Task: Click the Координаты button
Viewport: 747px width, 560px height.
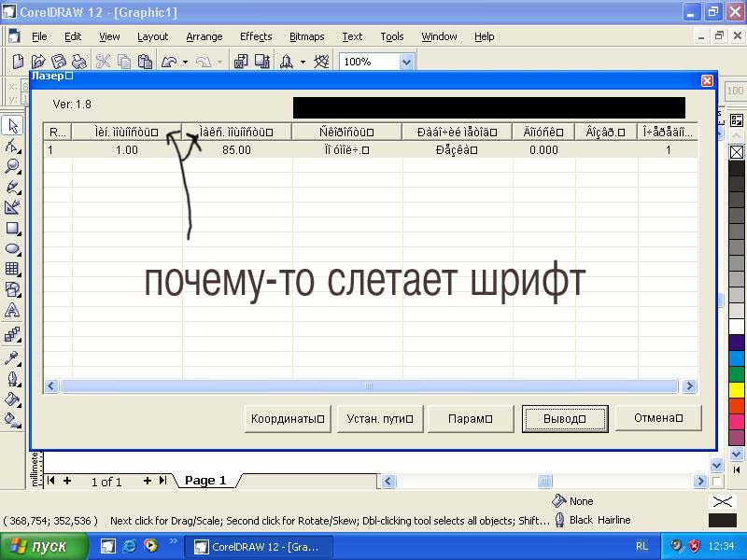Action: pyautogui.click(x=288, y=419)
